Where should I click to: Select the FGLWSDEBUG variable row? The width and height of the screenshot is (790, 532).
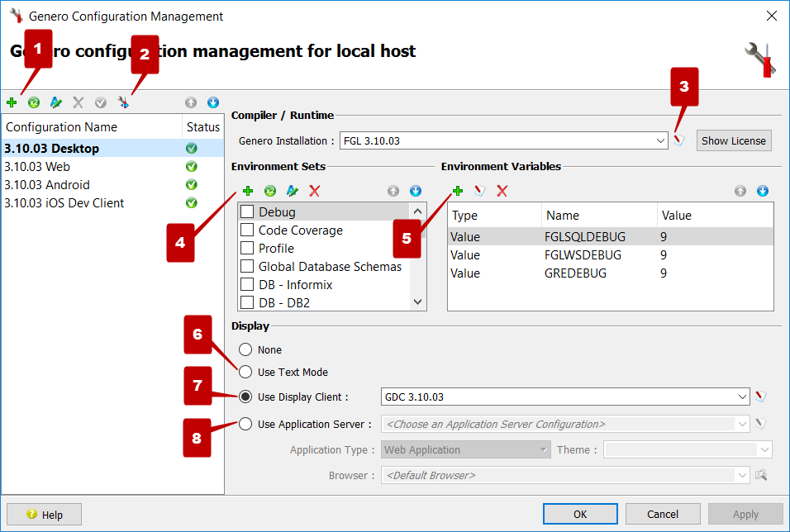pos(610,254)
